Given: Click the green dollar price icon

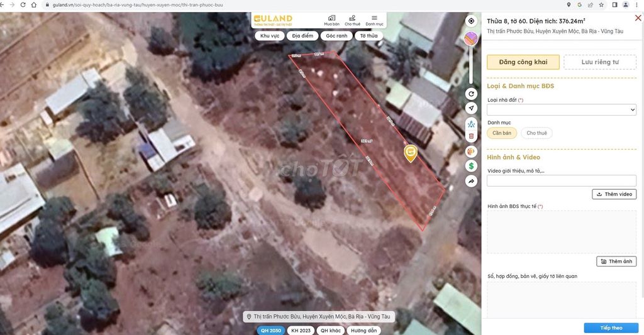Looking at the screenshot, I should pyautogui.click(x=471, y=166).
